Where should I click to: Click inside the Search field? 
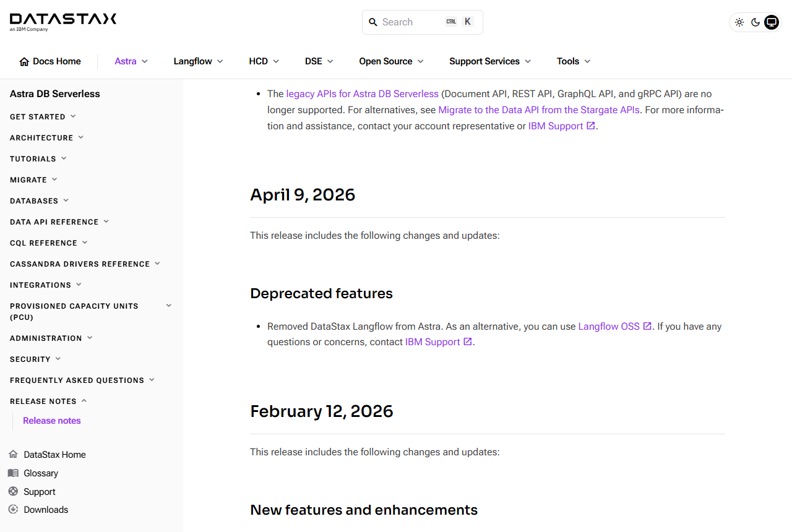[x=423, y=22]
